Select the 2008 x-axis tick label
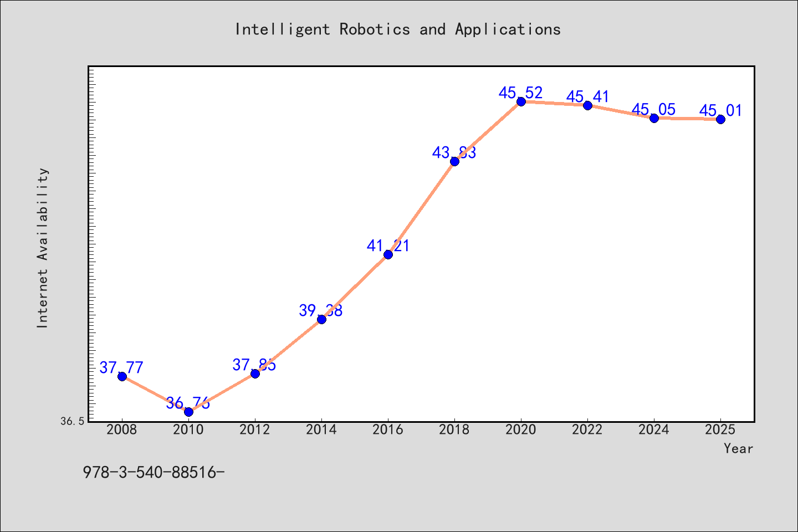Viewport: 798px width, 532px height. [122, 430]
